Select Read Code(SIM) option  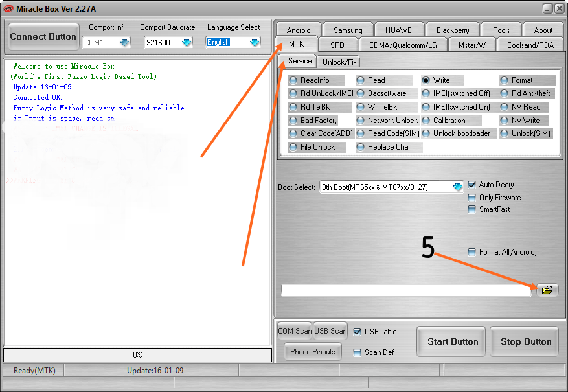(x=388, y=133)
